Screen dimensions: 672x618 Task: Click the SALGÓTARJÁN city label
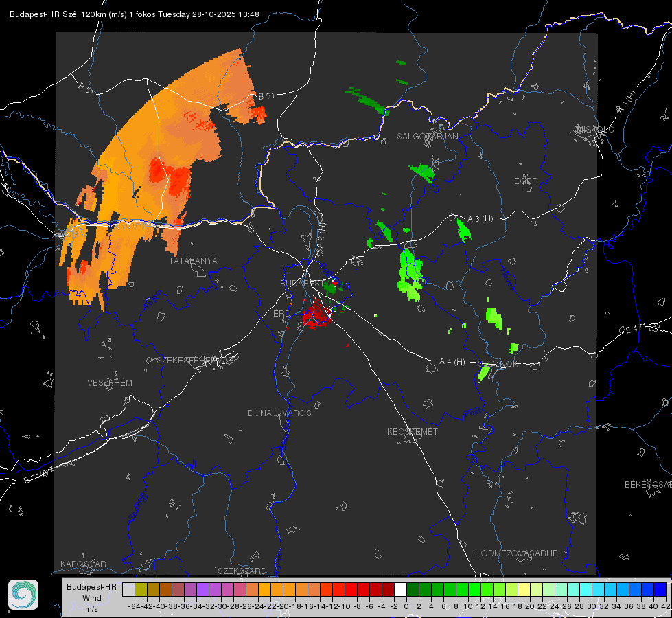(x=427, y=137)
